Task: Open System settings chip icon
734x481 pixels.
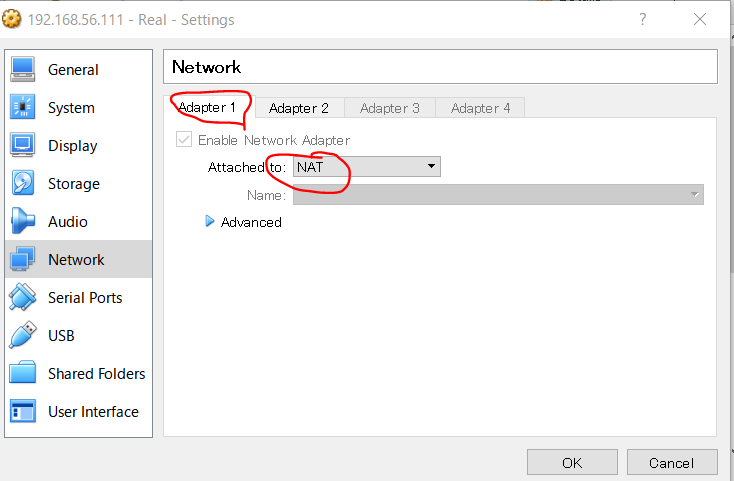Action: (x=23, y=107)
